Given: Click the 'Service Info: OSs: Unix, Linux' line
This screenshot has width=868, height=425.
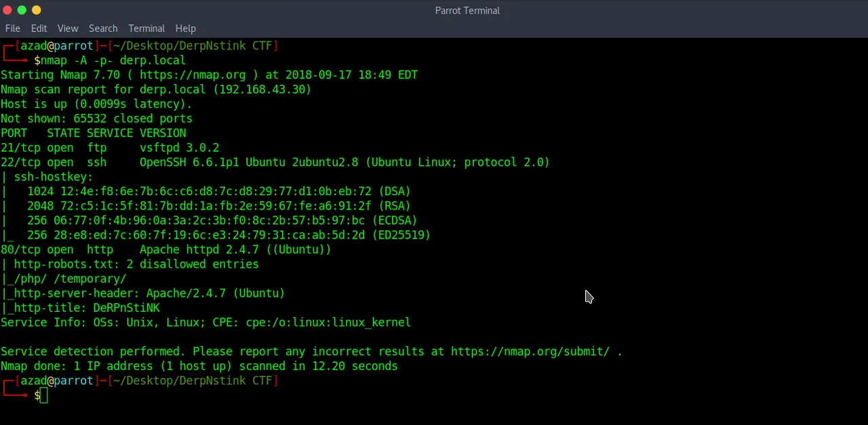Looking at the screenshot, I should point(205,323).
